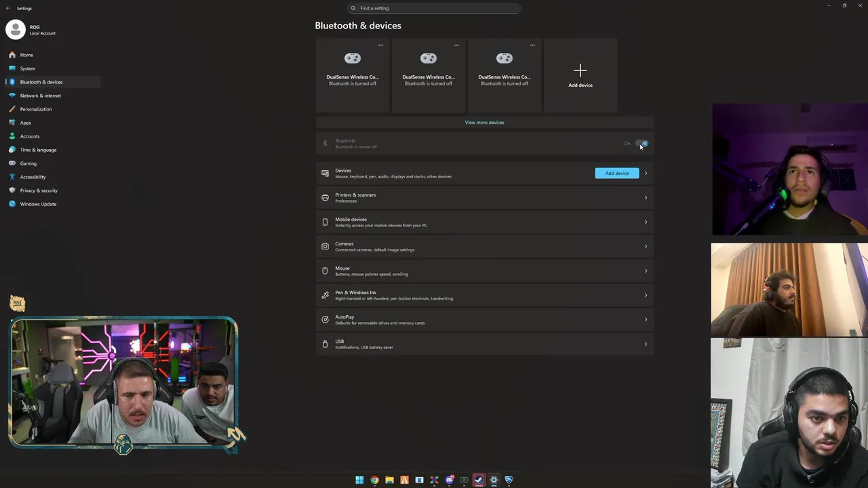Open Windows Start menu on taskbar
The height and width of the screenshot is (488, 868).
[x=359, y=480]
